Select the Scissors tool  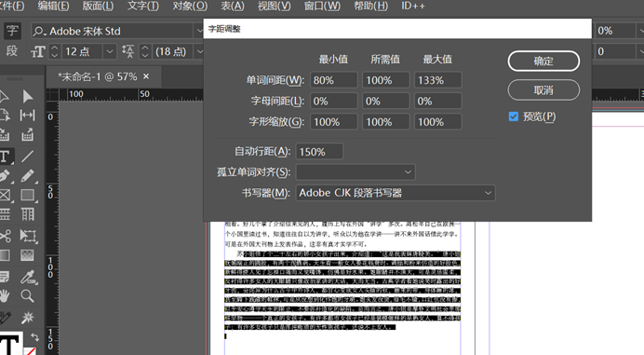pos(5,236)
